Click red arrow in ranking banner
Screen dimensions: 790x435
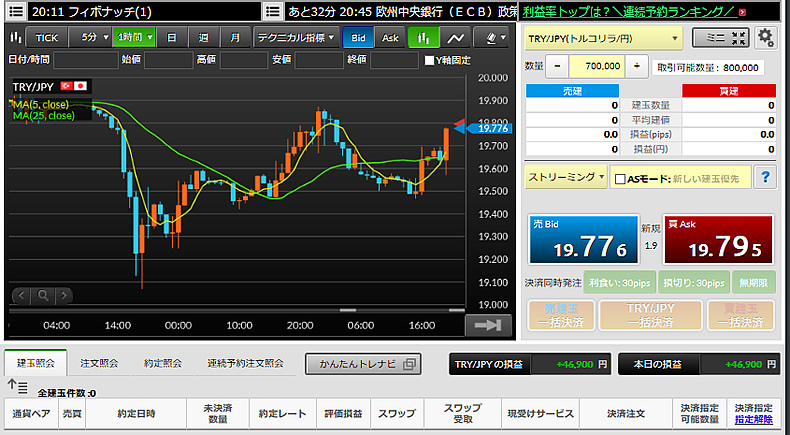(x=742, y=12)
